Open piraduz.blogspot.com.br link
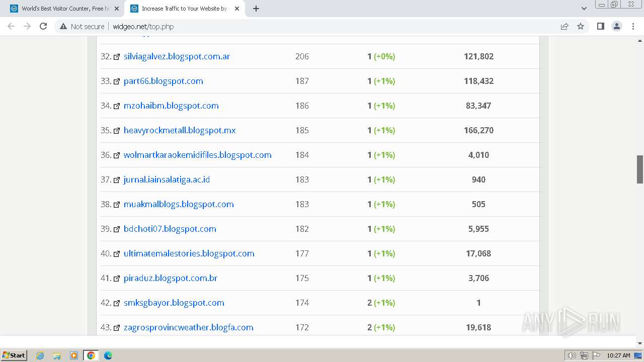This screenshot has width=644, height=362. click(x=171, y=278)
